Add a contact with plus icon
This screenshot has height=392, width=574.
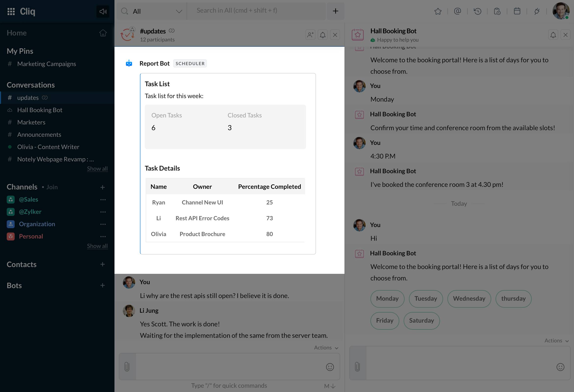click(x=103, y=264)
